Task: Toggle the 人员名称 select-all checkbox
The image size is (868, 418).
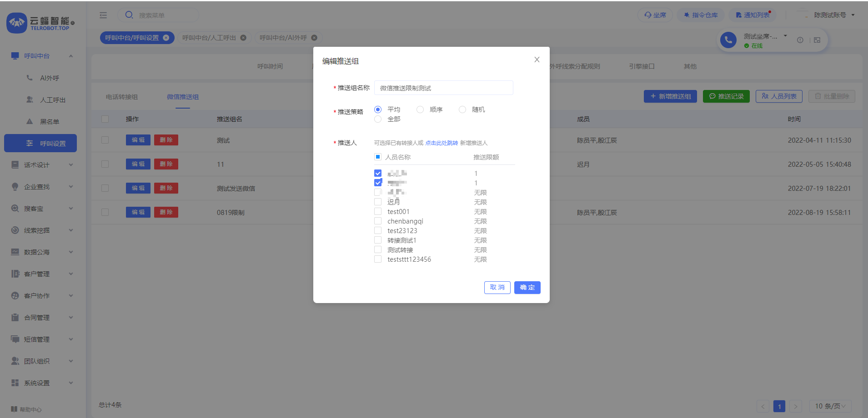Action: point(378,157)
